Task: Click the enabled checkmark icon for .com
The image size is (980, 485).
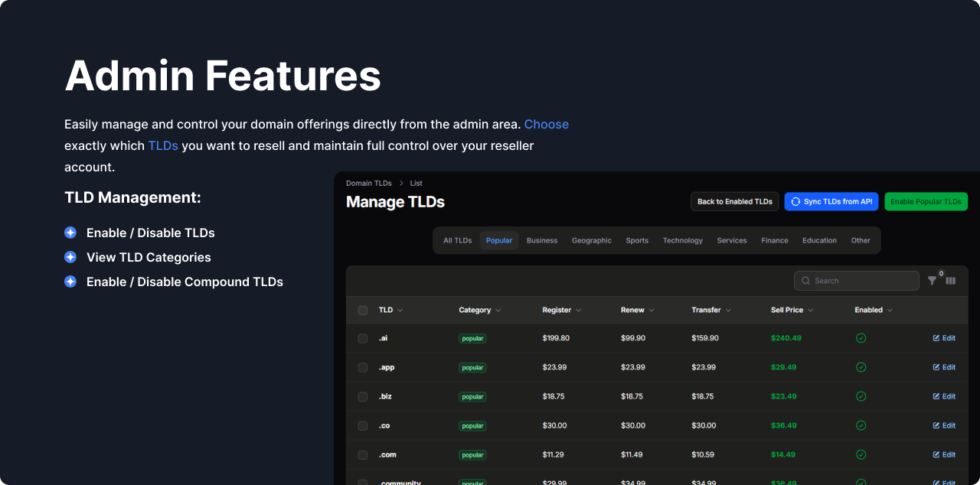Action: click(x=861, y=454)
